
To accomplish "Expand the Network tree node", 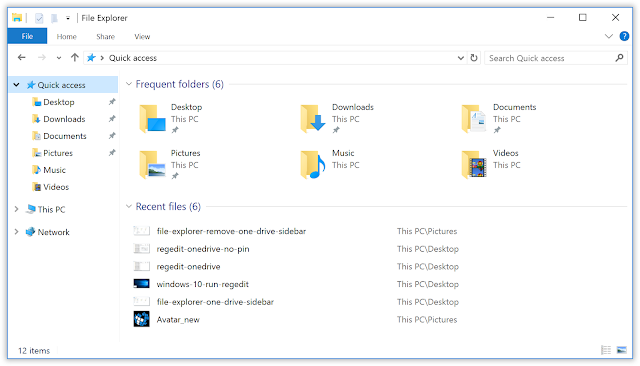I will (16, 232).
